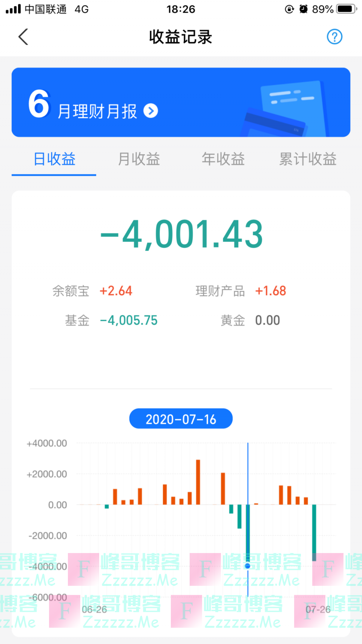Tap the alarm clock status icon
Image resolution: width=362 pixels, height=644 pixels.
click(304, 9)
